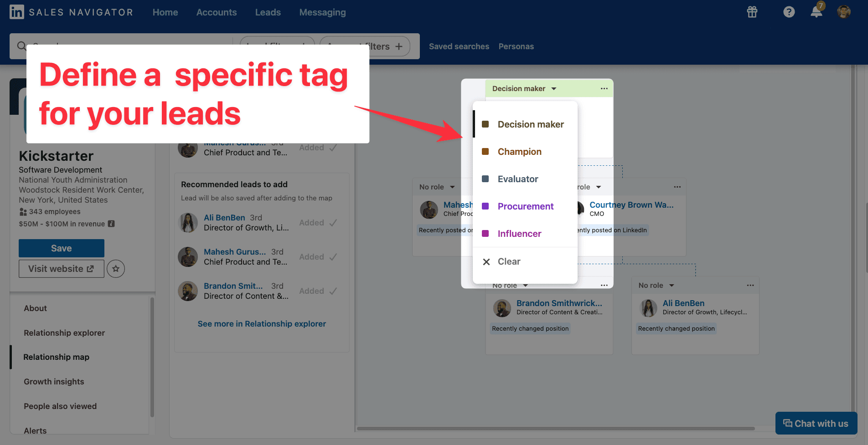Go to the Messaging tab
The width and height of the screenshot is (868, 445).
tap(323, 12)
